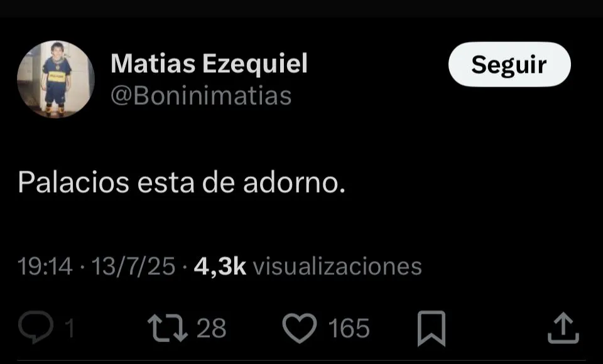Viewport: 603px width, 364px height.
Task: Follow the user with the Seguir button
Action: click(x=509, y=64)
